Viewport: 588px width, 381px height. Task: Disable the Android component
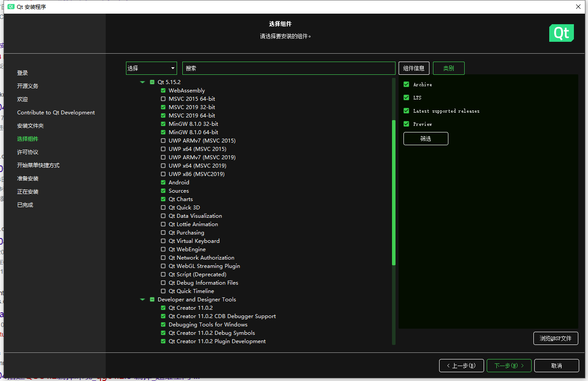click(163, 182)
